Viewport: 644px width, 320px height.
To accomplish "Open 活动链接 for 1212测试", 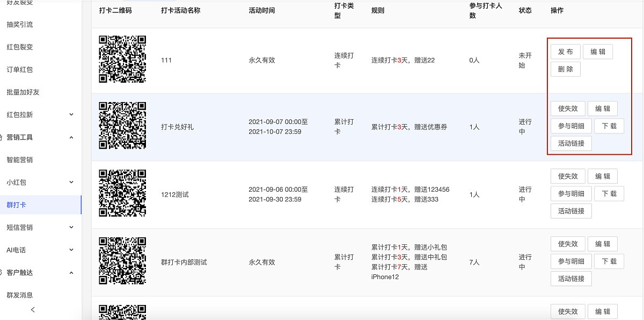I will (571, 211).
